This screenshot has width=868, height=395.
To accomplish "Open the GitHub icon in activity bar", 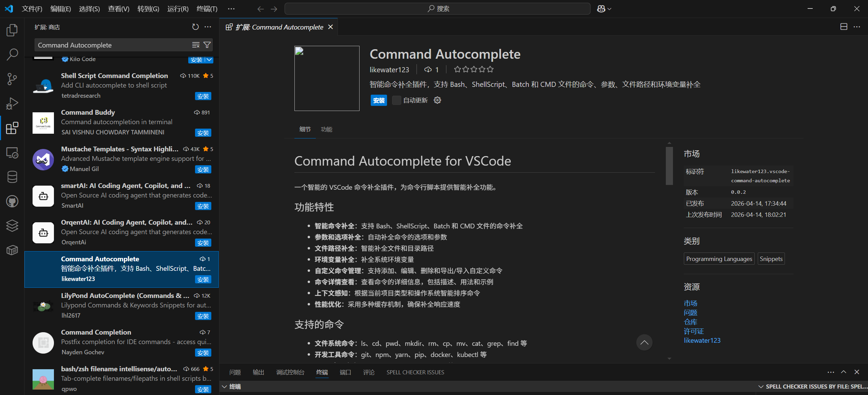I will tap(12, 201).
